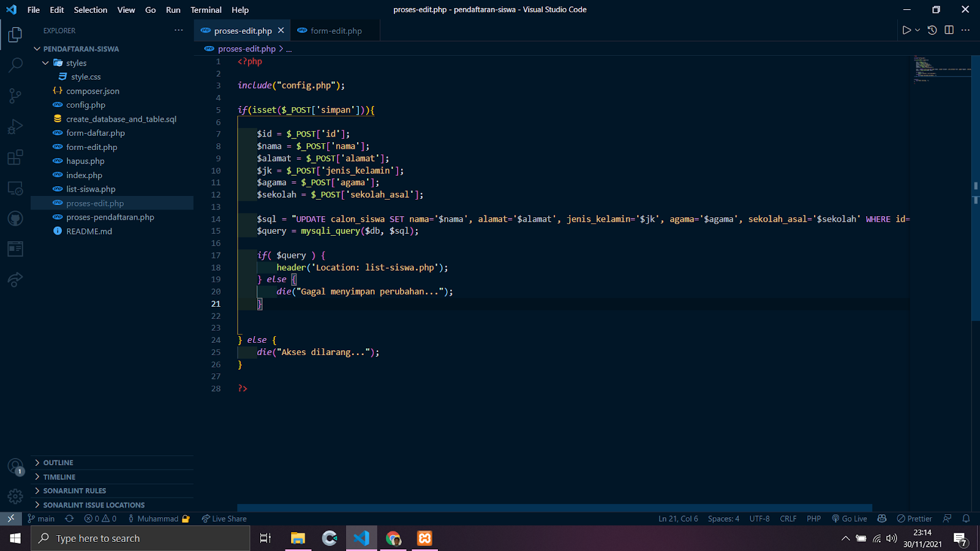The width and height of the screenshot is (980, 551).
Task: Open create_database_and_table.sql file
Action: click(112, 119)
